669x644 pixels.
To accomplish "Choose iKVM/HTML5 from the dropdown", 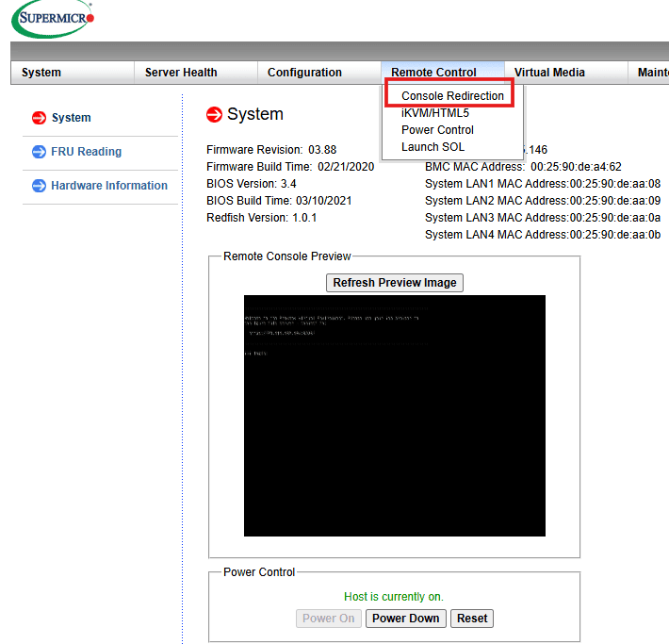I will coord(434,113).
